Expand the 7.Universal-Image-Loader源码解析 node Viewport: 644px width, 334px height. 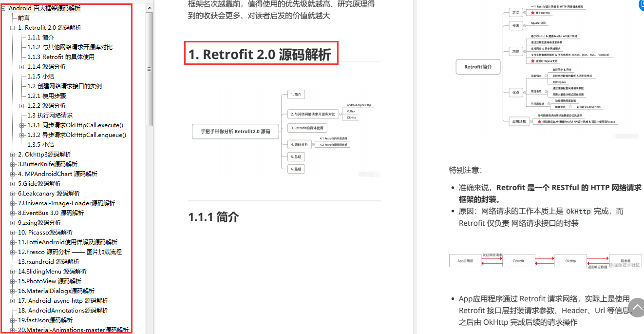pos(13,203)
